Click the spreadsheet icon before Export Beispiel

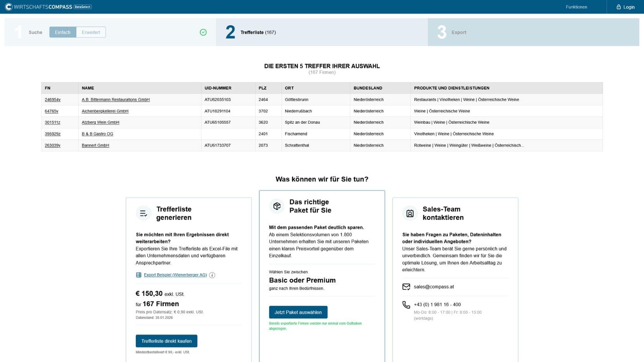pyautogui.click(x=138, y=275)
